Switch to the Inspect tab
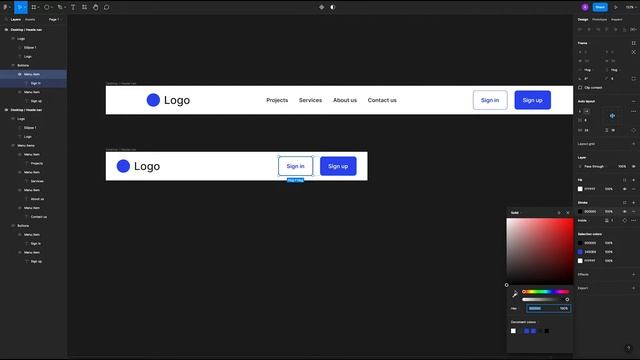The width and height of the screenshot is (640, 360). pyautogui.click(x=617, y=20)
